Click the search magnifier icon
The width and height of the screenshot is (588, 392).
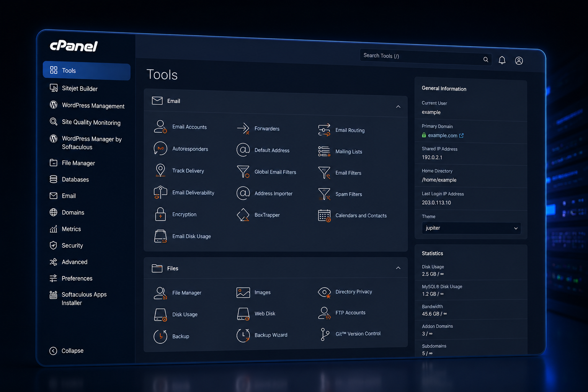click(x=485, y=59)
